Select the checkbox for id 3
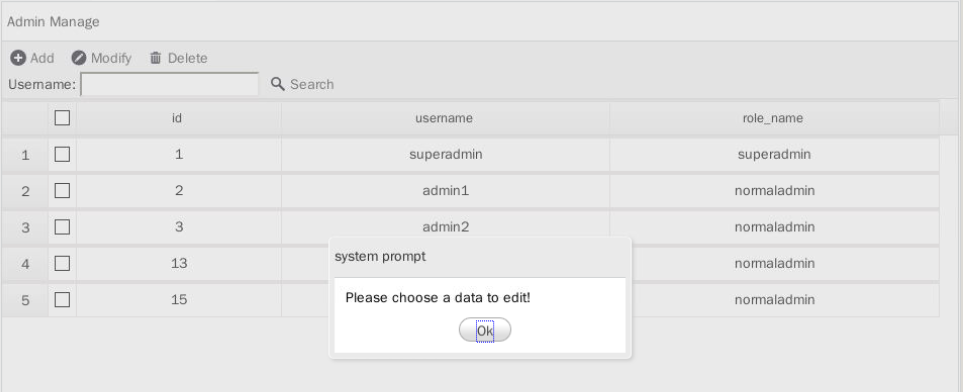This screenshot has height=392, width=963. click(62, 227)
